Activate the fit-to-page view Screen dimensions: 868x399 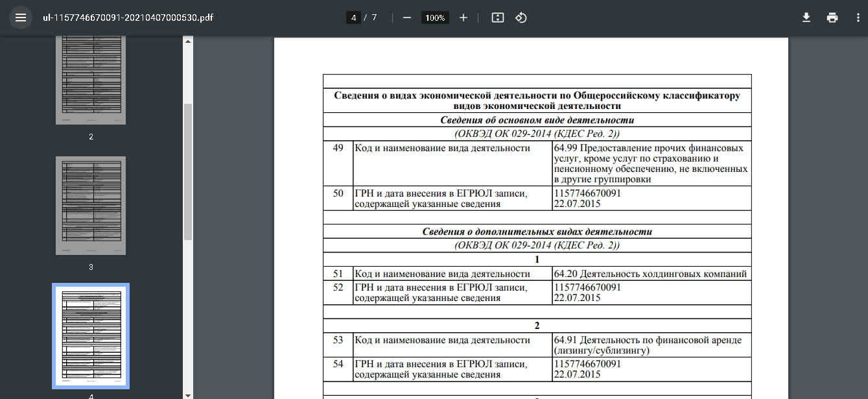(x=497, y=18)
